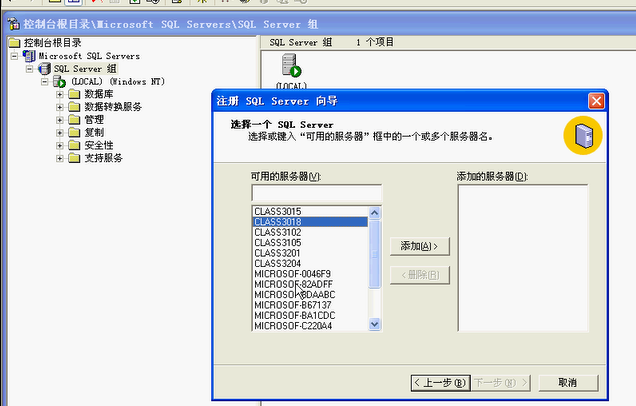Screen dimensions: 636x406
Task: Click the 安全性 folder icon
Action: click(74, 145)
